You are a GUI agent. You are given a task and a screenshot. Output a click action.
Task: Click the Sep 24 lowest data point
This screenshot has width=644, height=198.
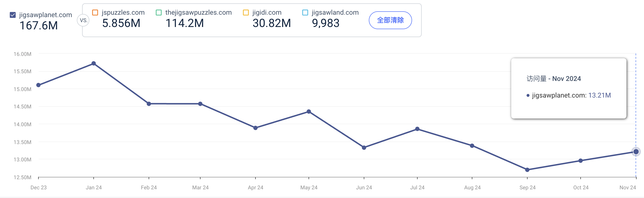[x=527, y=170]
